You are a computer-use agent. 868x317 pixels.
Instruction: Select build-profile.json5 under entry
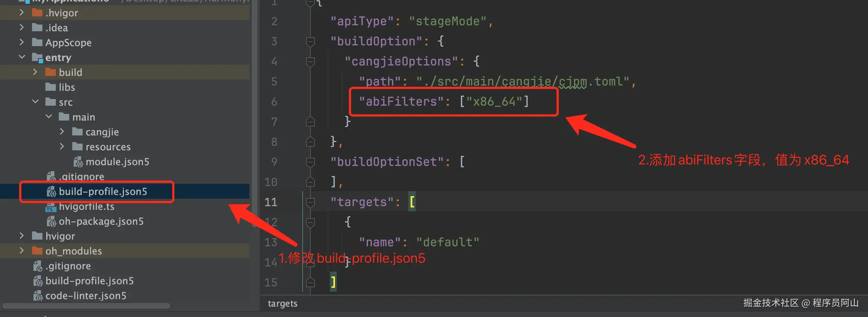pyautogui.click(x=103, y=192)
